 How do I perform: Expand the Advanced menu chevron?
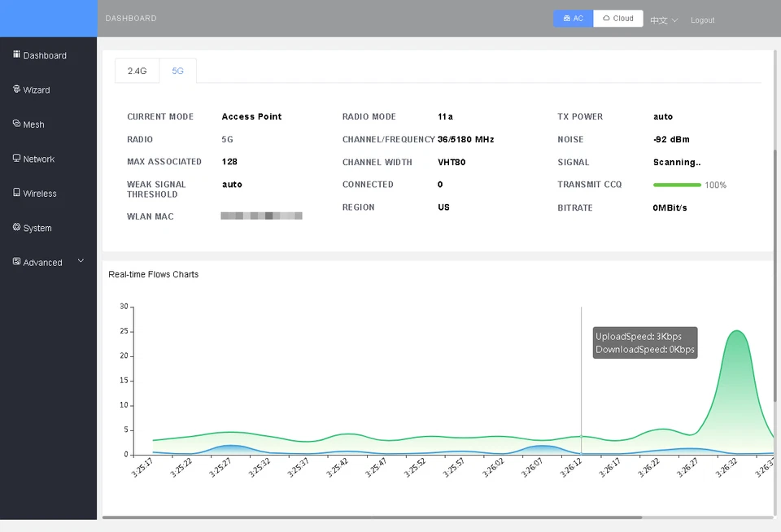81,261
